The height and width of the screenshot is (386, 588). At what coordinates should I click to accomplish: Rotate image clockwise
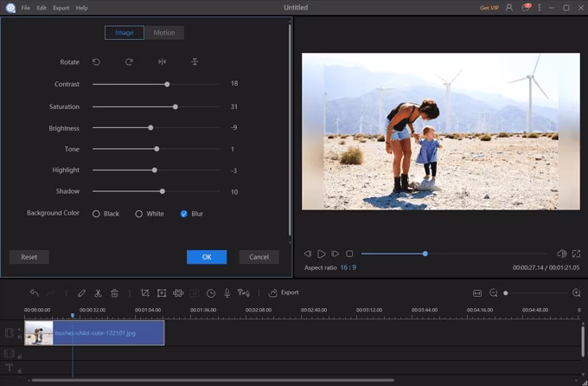129,61
